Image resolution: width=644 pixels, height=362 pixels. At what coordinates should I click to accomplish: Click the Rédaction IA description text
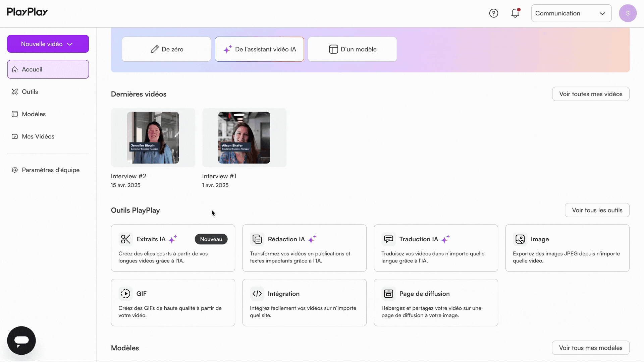(x=300, y=257)
